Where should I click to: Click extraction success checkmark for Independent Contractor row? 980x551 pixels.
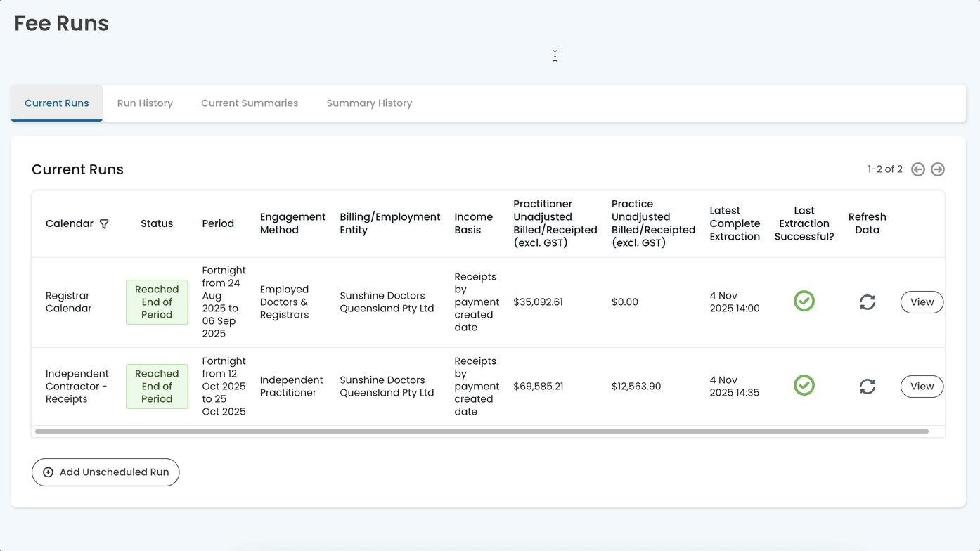(804, 386)
